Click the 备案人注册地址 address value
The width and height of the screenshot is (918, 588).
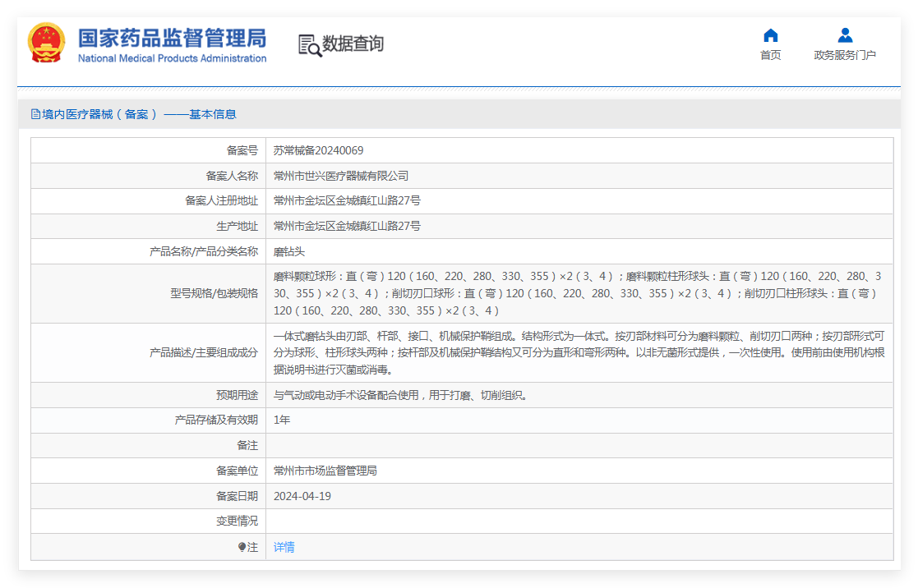click(x=347, y=200)
